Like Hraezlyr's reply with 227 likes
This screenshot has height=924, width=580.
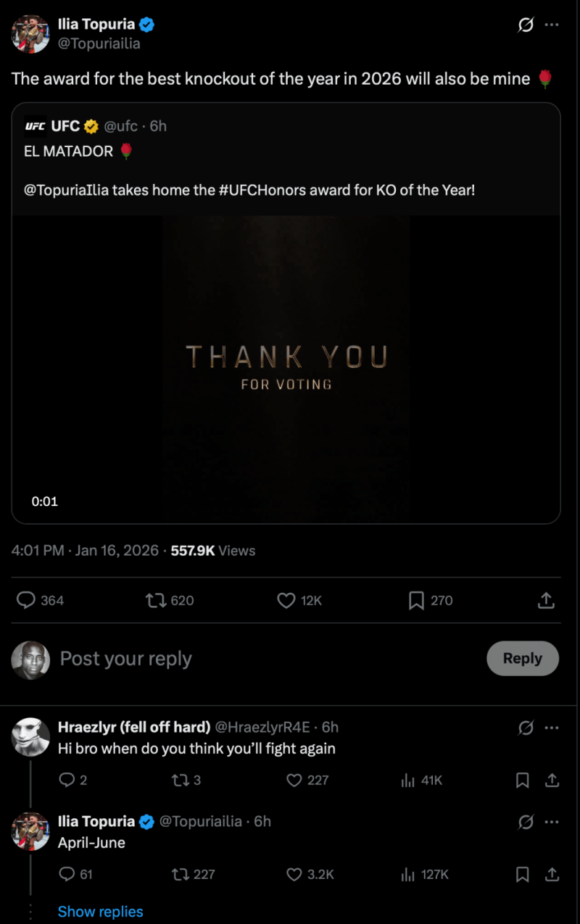294,780
